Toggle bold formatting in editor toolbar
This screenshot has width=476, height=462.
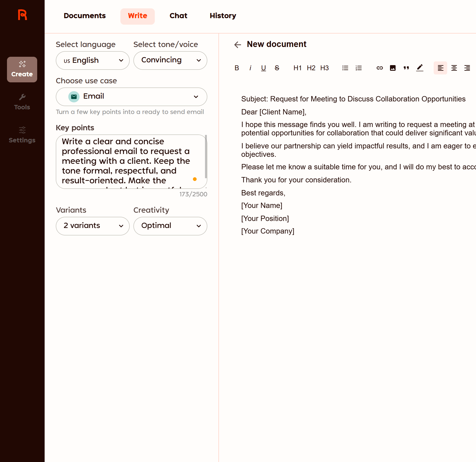[237, 68]
